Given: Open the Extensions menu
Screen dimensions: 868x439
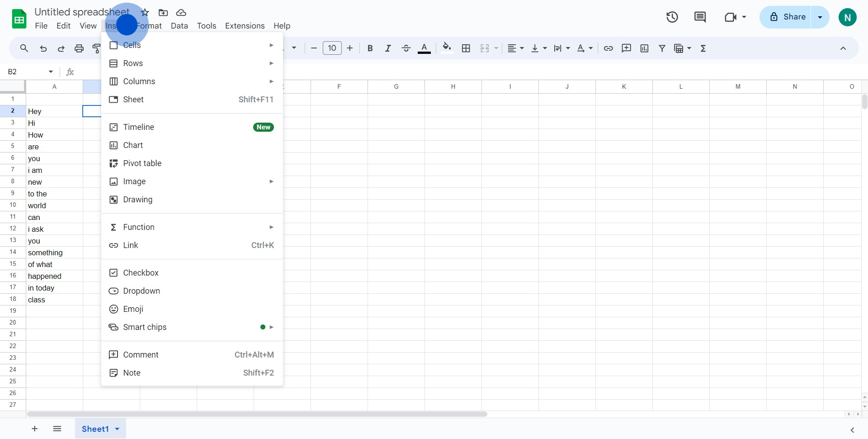Looking at the screenshot, I should pyautogui.click(x=245, y=26).
